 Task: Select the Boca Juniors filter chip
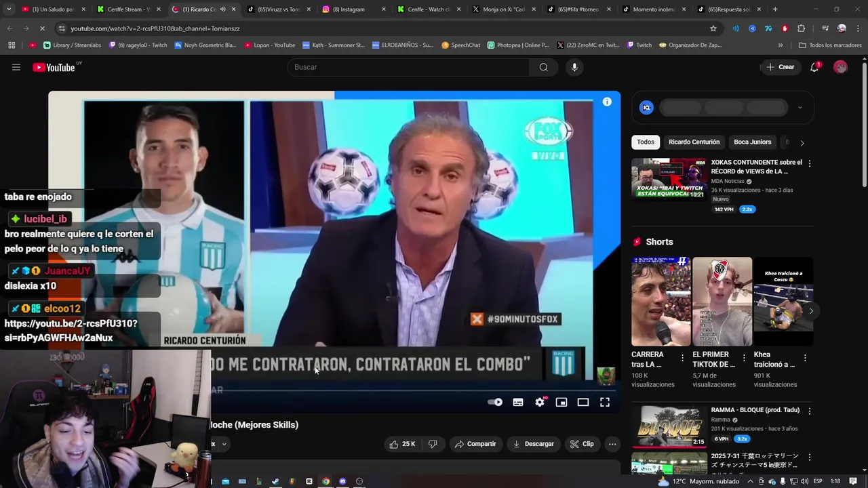pos(752,142)
